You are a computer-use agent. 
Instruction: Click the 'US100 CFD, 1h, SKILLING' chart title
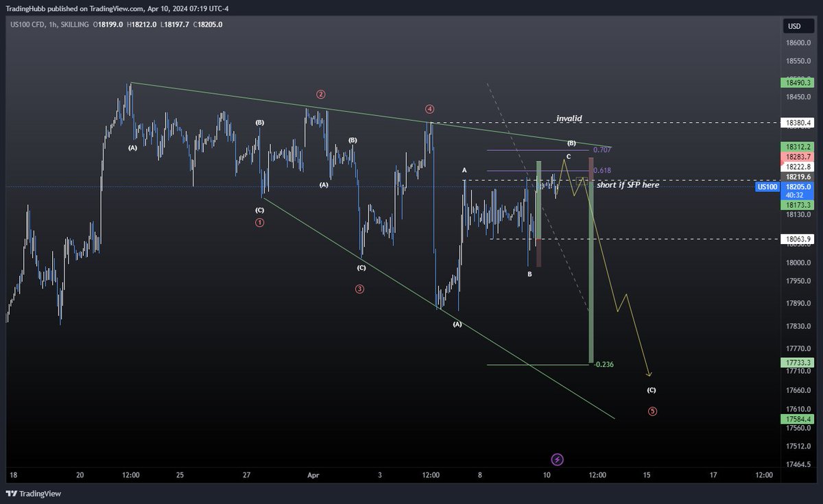point(48,25)
